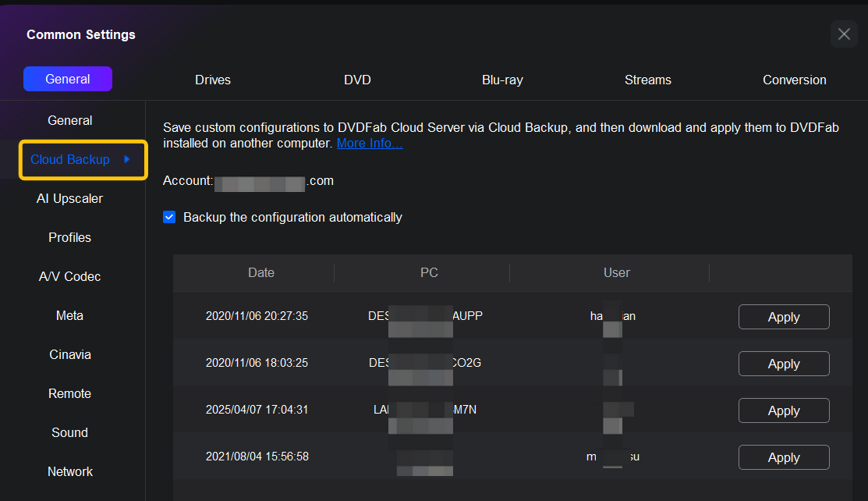Switch to the DVD tab

tap(357, 80)
